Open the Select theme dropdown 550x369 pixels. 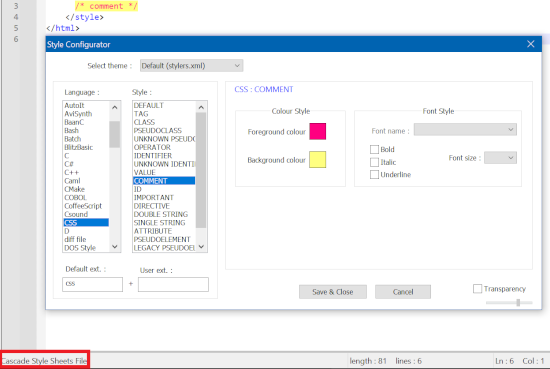point(191,66)
